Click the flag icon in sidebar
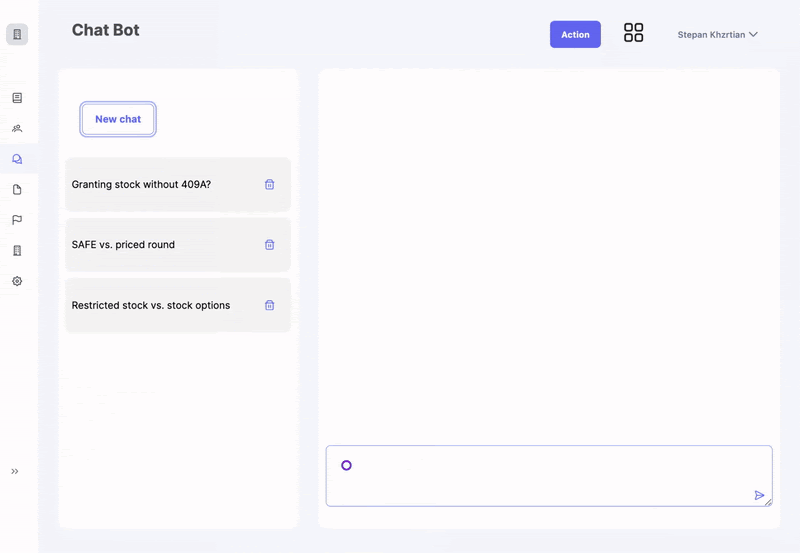The image size is (800, 553). pyautogui.click(x=17, y=220)
